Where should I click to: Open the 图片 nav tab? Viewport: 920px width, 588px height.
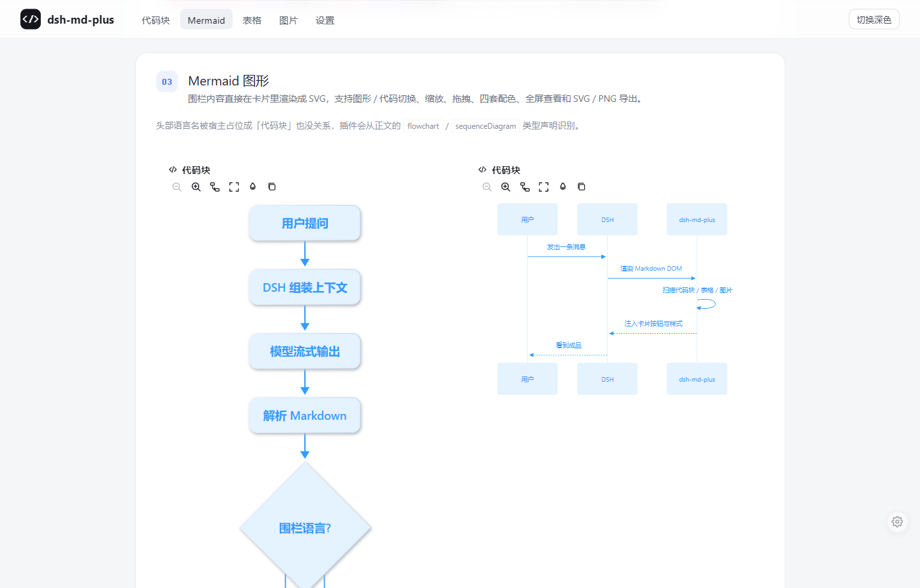[288, 20]
